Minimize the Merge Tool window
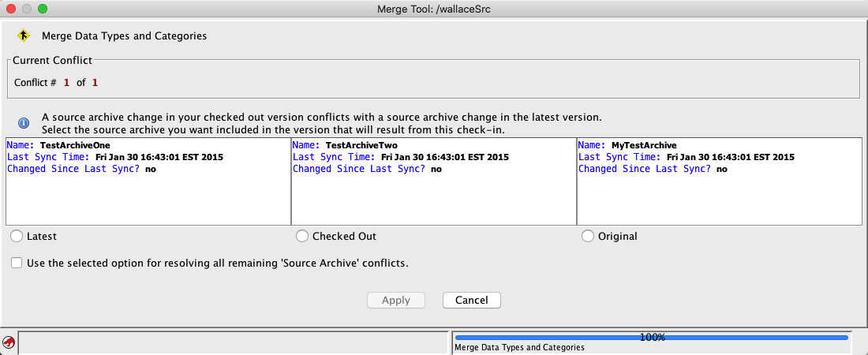This screenshot has height=355, width=868. tap(27, 9)
